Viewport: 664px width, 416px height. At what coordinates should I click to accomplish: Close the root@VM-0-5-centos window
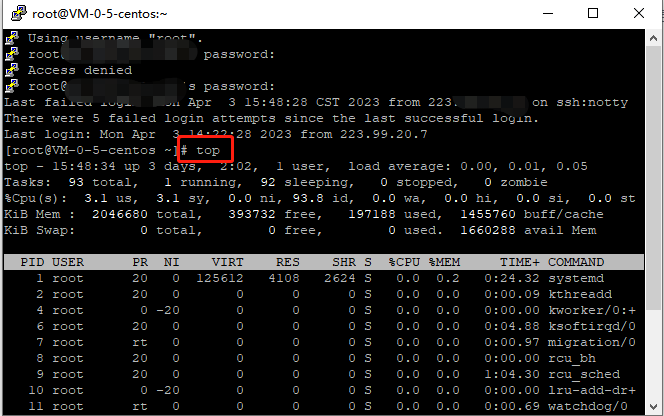639,14
